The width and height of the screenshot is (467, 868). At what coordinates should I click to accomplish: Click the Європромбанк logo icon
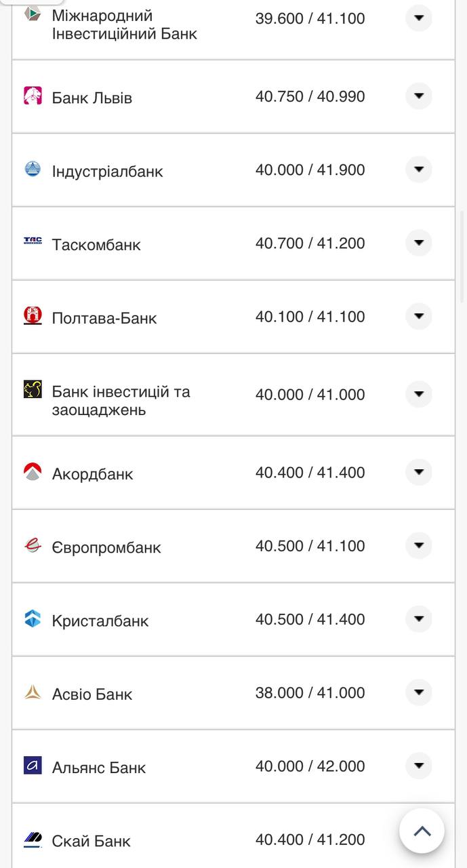33,545
